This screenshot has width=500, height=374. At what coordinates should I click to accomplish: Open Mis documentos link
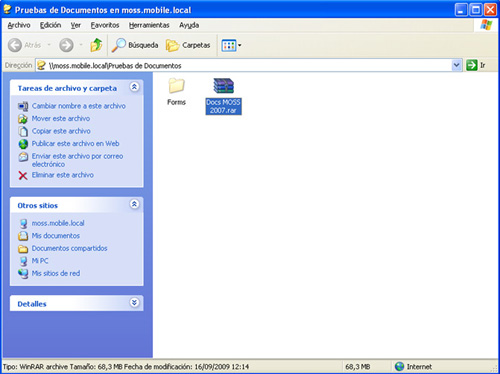pos(56,236)
